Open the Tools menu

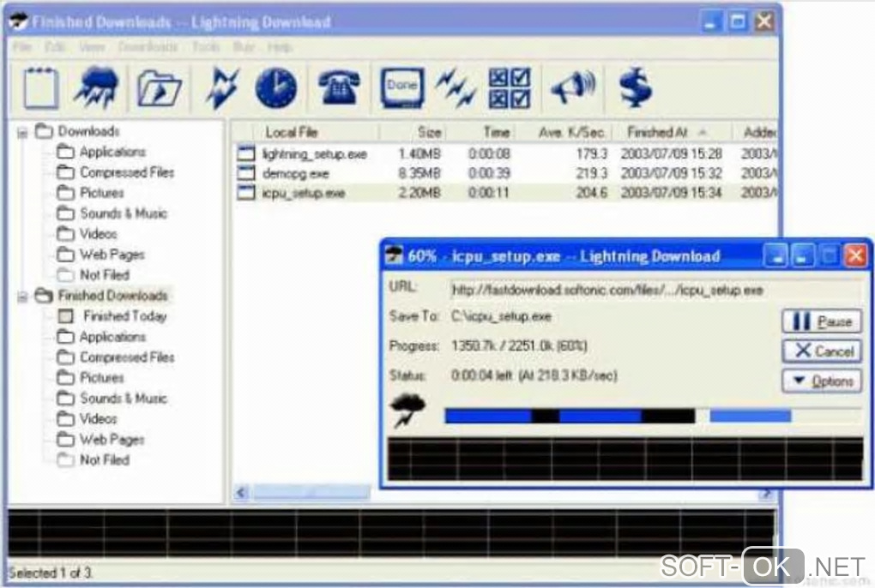pyautogui.click(x=206, y=47)
